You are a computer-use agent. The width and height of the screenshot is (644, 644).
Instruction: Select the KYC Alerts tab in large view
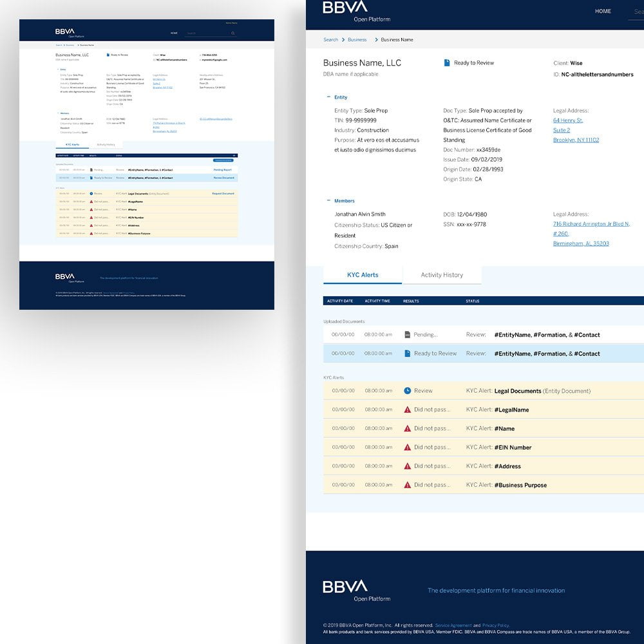point(363,275)
